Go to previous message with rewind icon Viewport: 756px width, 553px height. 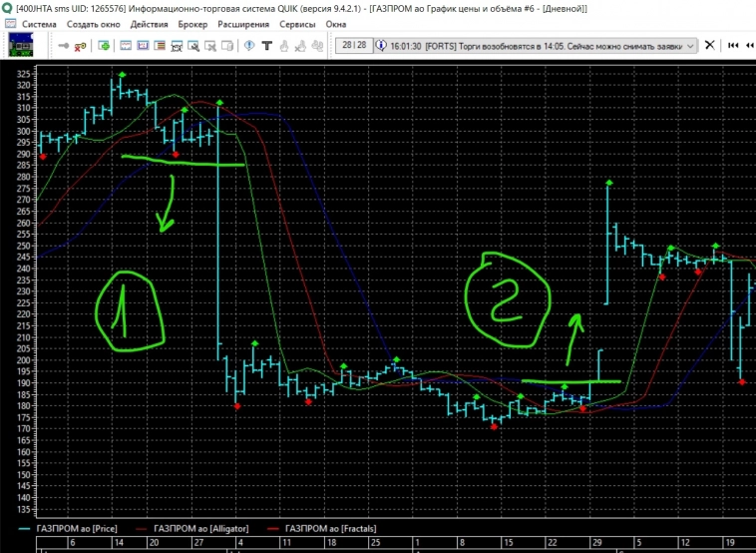tap(749, 45)
